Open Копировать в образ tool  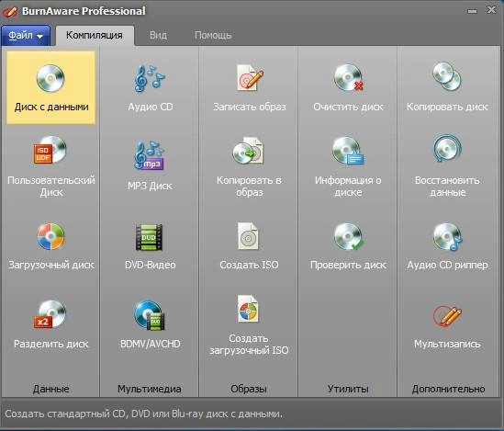click(x=249, y=151)
